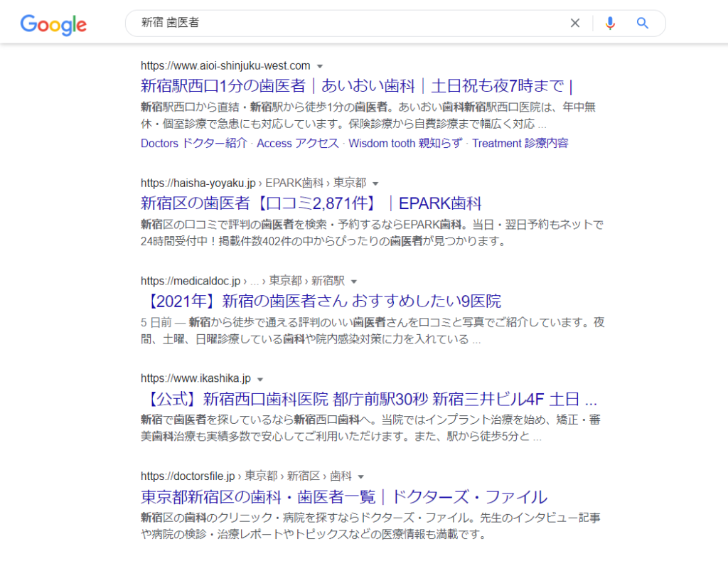Open the dropdown arrow beside the haisha-yoyaku.jp URL

tap(375, 184)
